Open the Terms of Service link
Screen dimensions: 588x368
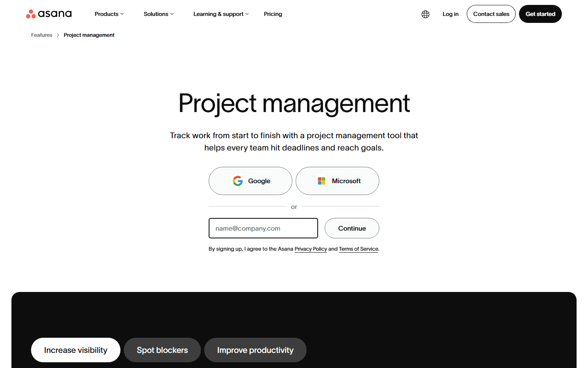pyautogui.click(x=359, y=249)
